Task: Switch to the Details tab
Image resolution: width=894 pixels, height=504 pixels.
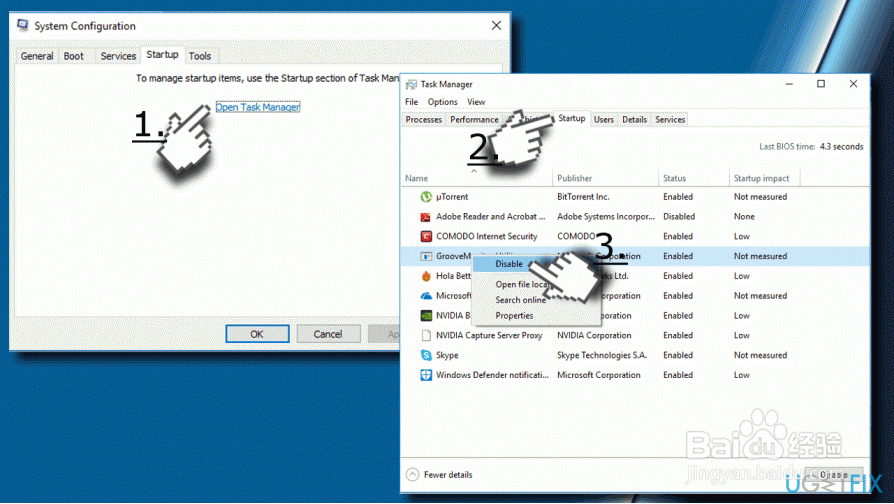Action: (635, 120)
